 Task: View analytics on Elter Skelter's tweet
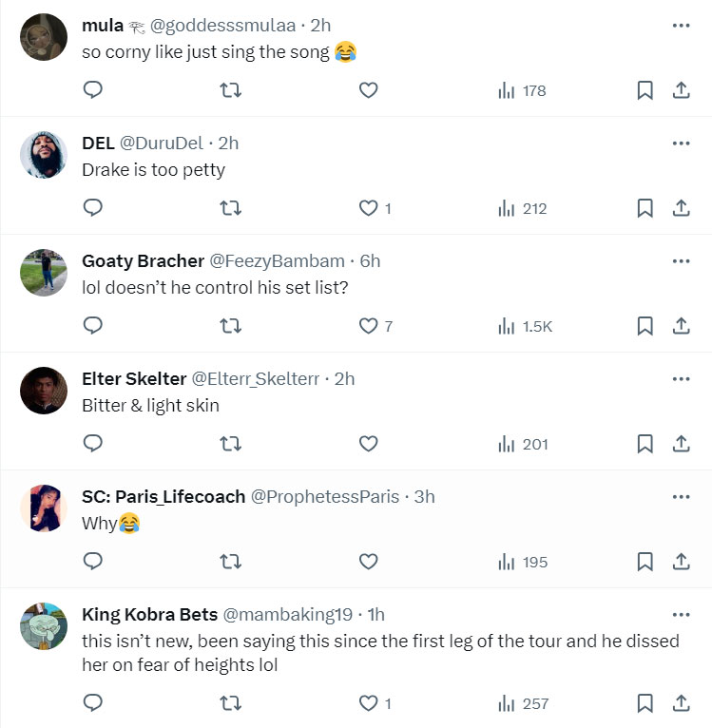coord(523,444)
